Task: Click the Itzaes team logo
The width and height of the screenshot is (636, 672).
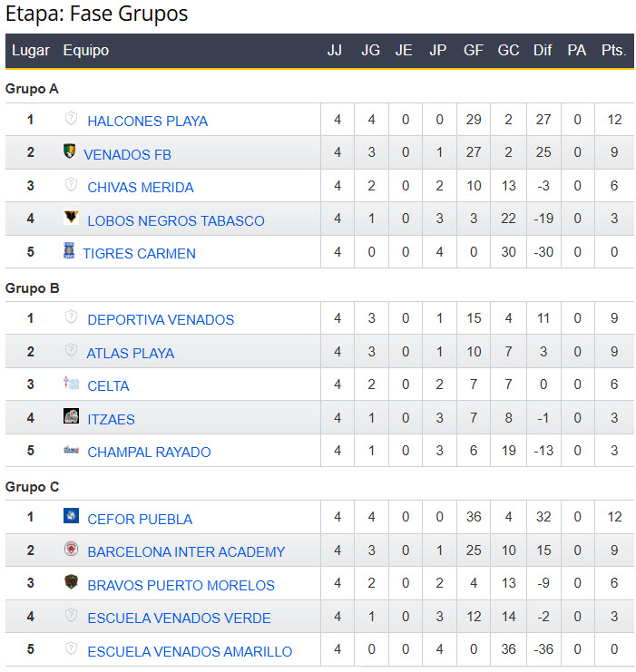Action: (71, 416)
